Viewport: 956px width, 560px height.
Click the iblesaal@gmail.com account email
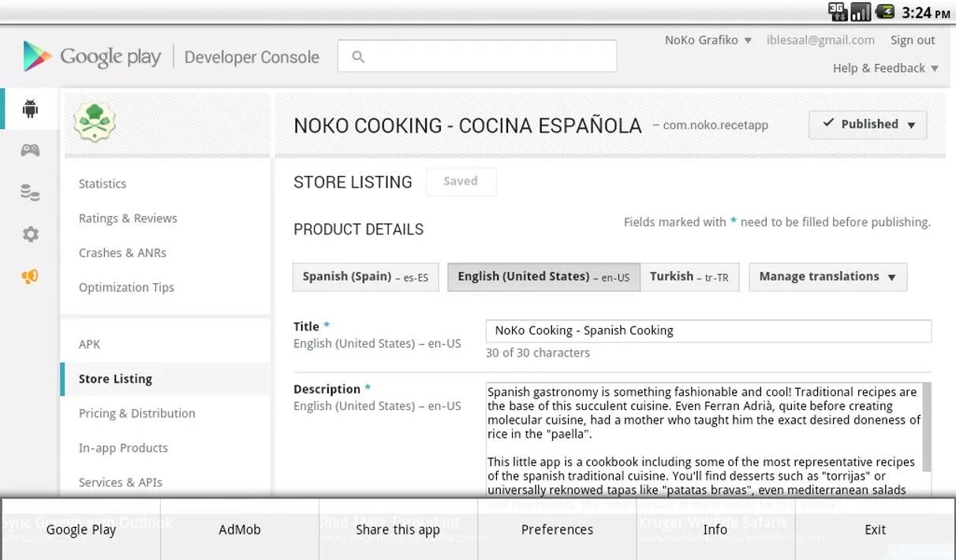point(820,40)
